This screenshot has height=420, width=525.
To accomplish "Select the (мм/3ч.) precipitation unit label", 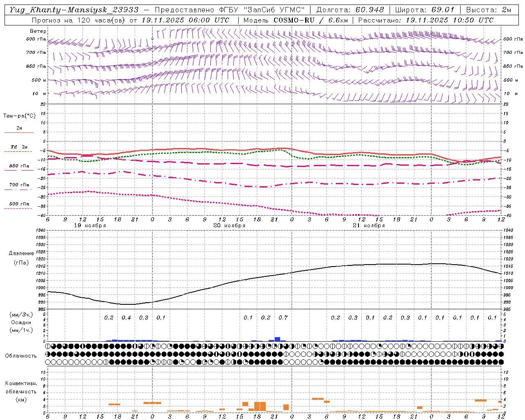I will 21,315.
